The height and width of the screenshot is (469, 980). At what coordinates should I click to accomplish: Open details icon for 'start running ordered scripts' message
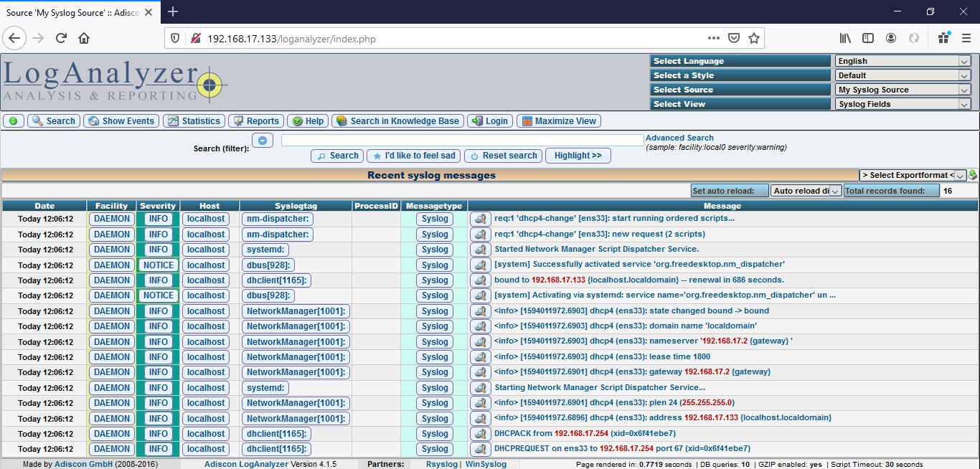(x=480, y=219)
